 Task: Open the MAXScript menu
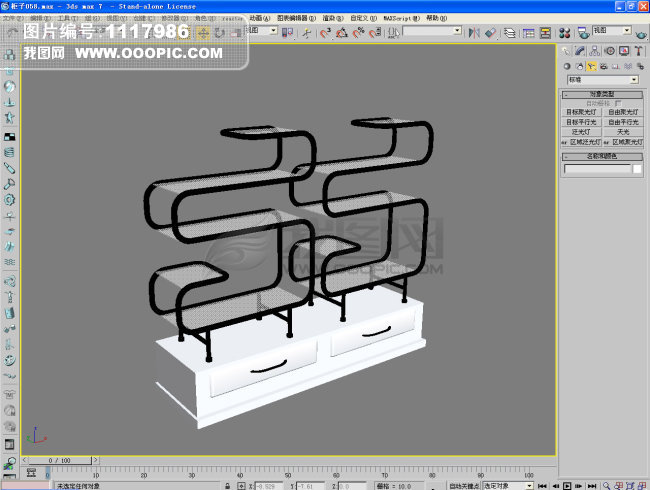(401, 18)
